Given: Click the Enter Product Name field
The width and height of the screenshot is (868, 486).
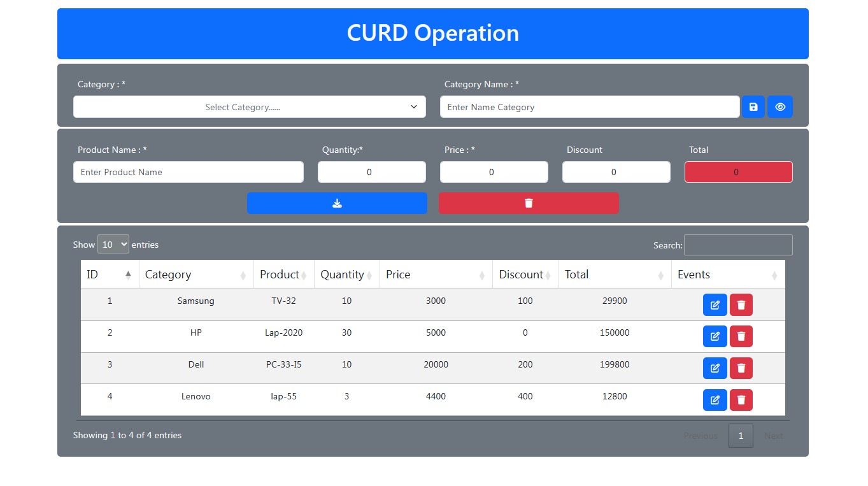Looking at the screenshot, I should coord(189,172).
